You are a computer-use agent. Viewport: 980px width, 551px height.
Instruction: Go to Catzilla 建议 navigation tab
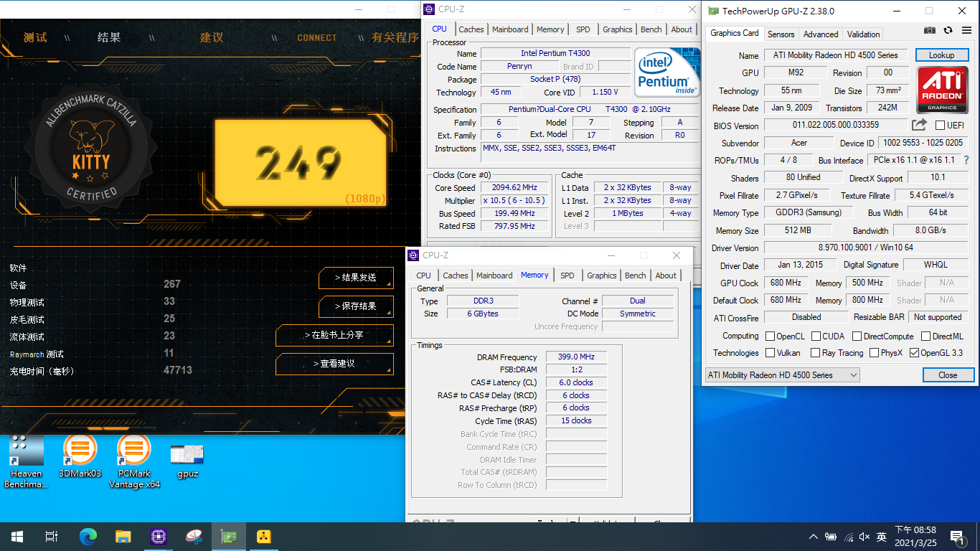(211, 37)
